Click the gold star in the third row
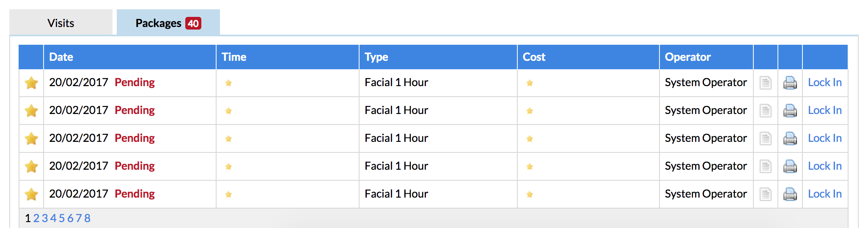This screenshot has height=228, width=868. 31,138
